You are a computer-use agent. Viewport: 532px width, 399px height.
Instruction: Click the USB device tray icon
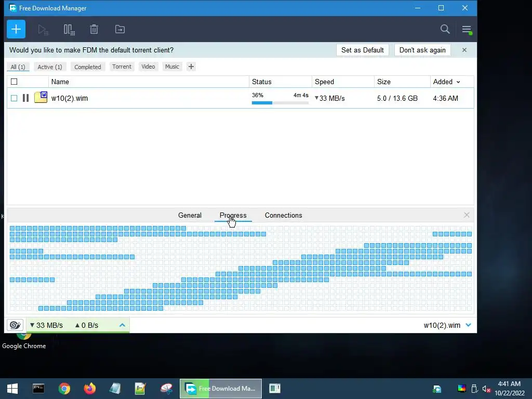click(474, 389)
